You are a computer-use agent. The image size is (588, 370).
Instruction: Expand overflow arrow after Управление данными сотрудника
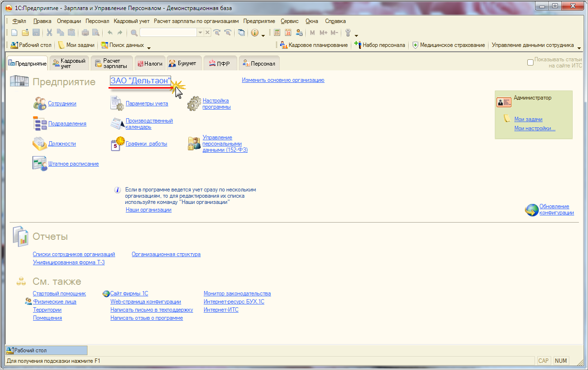point(579,48)
